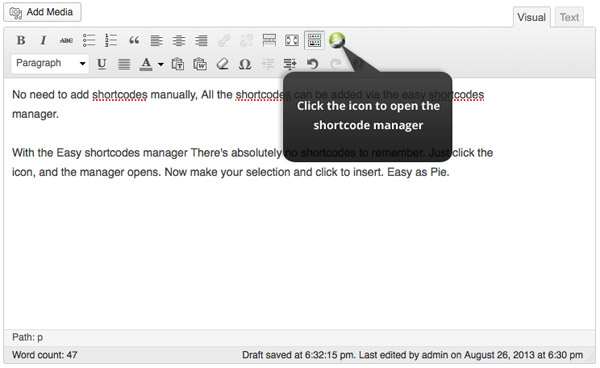Image resolution: width=600 pixels, height=368 pixels.
Task: Click text 'With the Easy shortcodes manager'
Action: (100, 153)
